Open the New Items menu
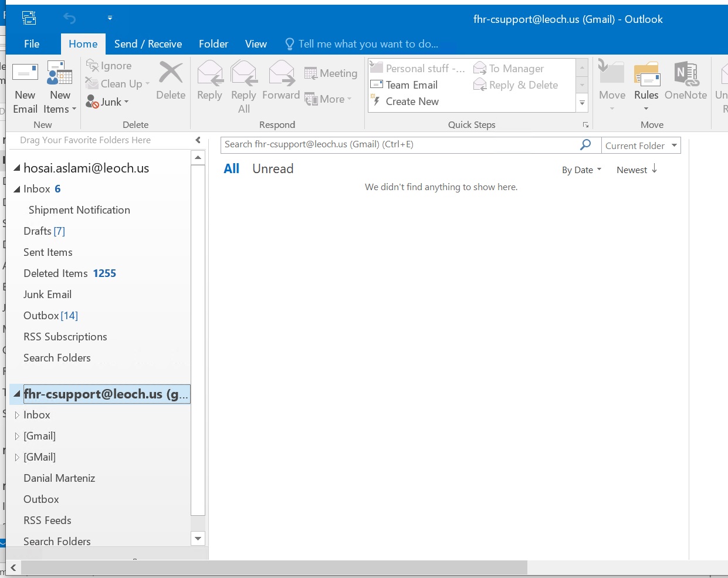The height and width of the screenshot is (578, 728). (x=60, y=87)
